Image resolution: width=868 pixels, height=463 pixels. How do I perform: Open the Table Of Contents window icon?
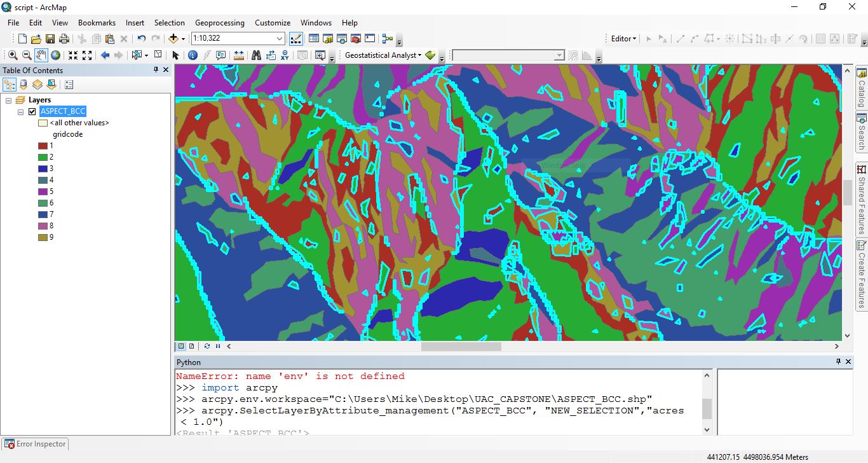tap(314, 39)
